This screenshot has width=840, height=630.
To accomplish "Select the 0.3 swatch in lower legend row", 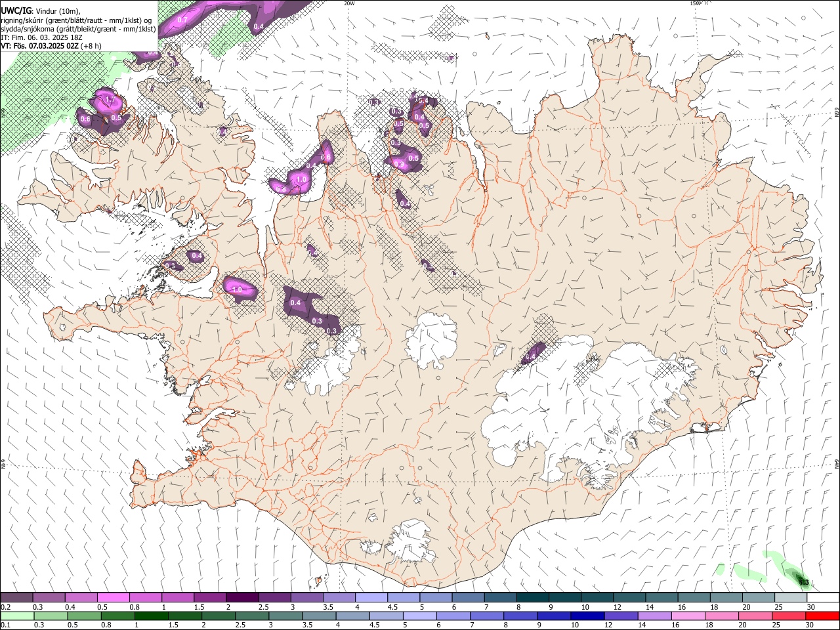I will coord(51,616).
